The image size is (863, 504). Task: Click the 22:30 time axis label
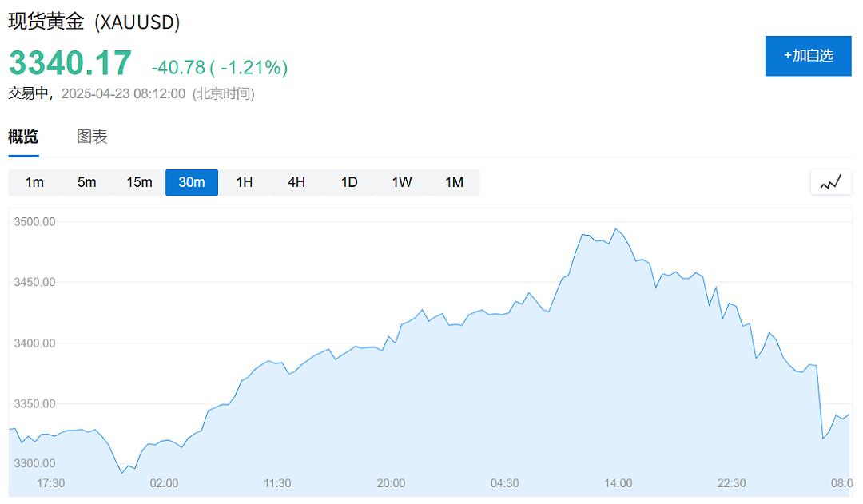[x=731, y=483]
